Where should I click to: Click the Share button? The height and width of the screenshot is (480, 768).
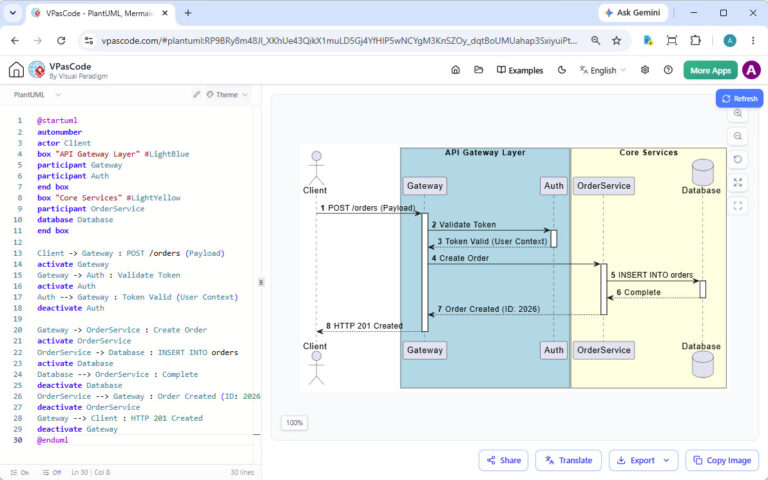click(x=504, y=460)
